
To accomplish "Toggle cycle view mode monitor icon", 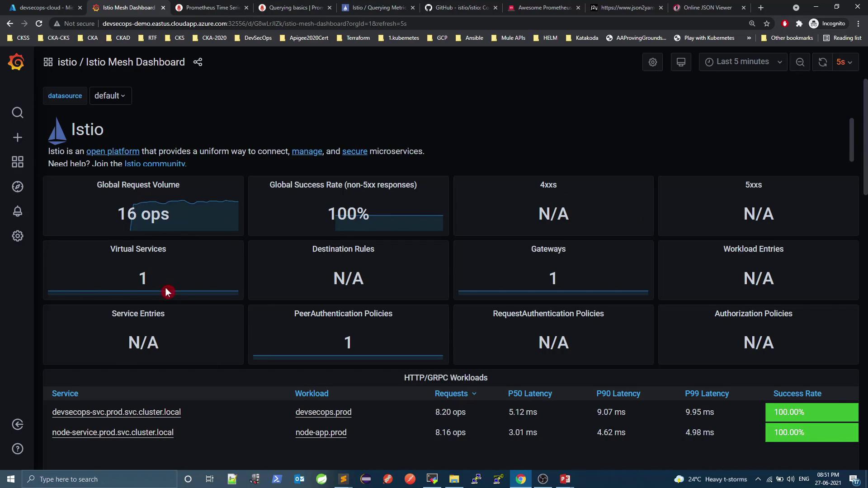I will tap(680, 62).
